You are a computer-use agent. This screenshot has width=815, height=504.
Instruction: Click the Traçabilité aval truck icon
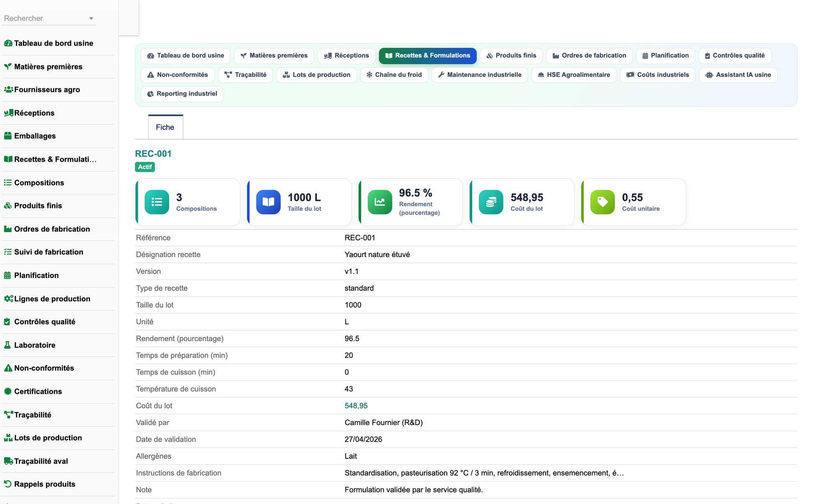point(8,461)
